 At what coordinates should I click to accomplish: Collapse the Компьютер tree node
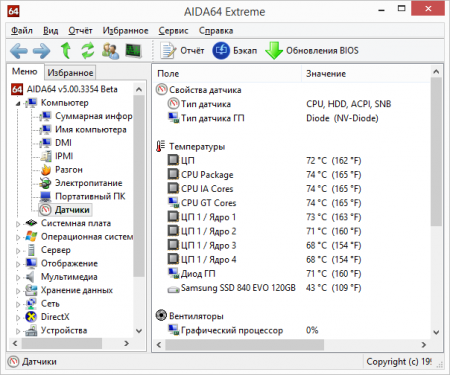[18, 103]
